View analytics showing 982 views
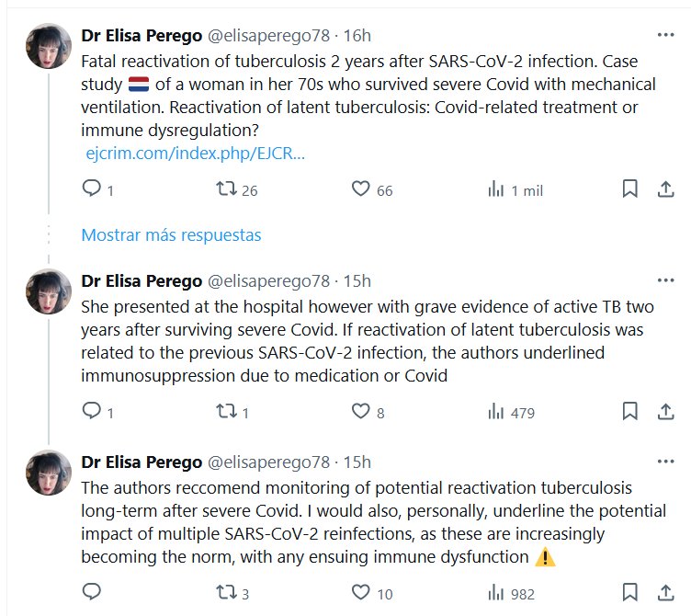Screen dimensions: 691x616 (x=496, y=593)
